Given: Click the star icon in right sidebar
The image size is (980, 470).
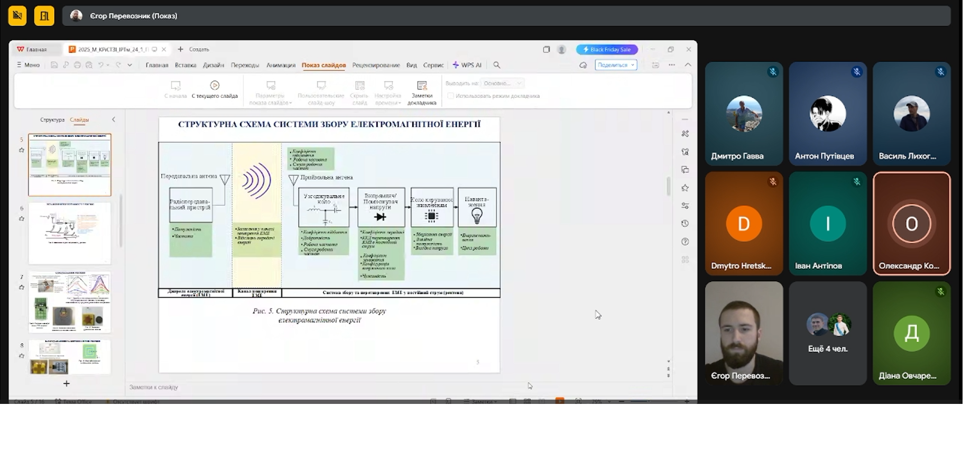Looking at the screenshot, I should 685,188.
